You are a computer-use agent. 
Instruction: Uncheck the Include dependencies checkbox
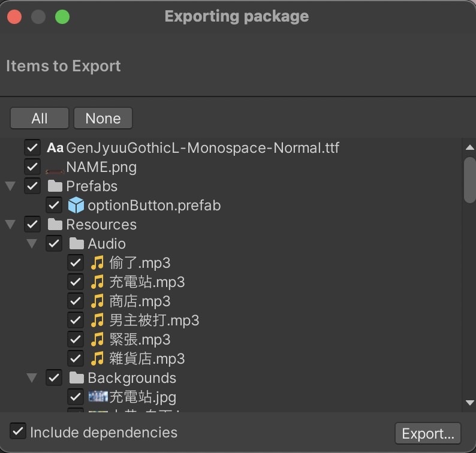(x=18, y=431)
